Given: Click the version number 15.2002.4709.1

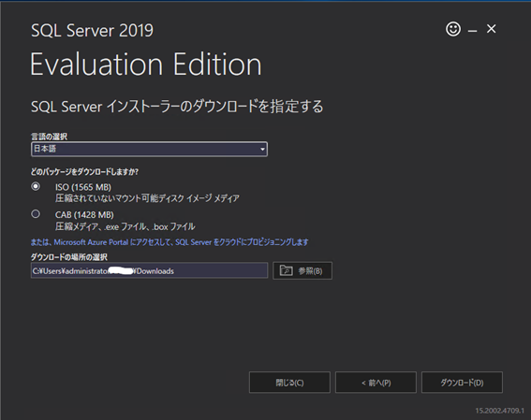Looking at the screenshot, I should (499, 411).
